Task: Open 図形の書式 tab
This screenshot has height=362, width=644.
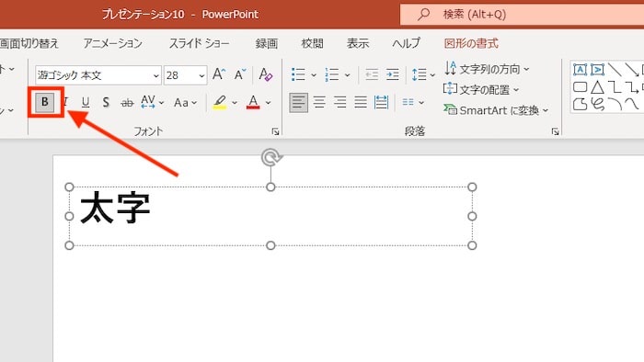Action: (471, 43)
